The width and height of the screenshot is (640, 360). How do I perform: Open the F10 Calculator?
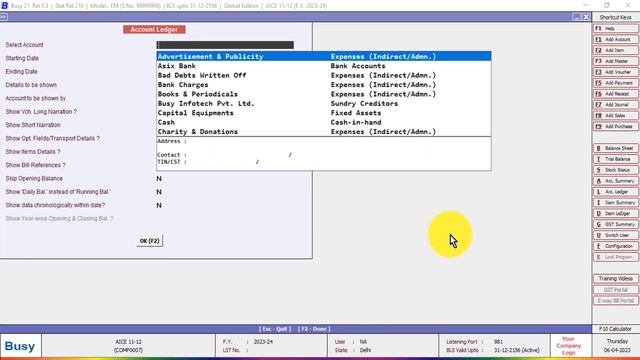click(x=616, y=329)
